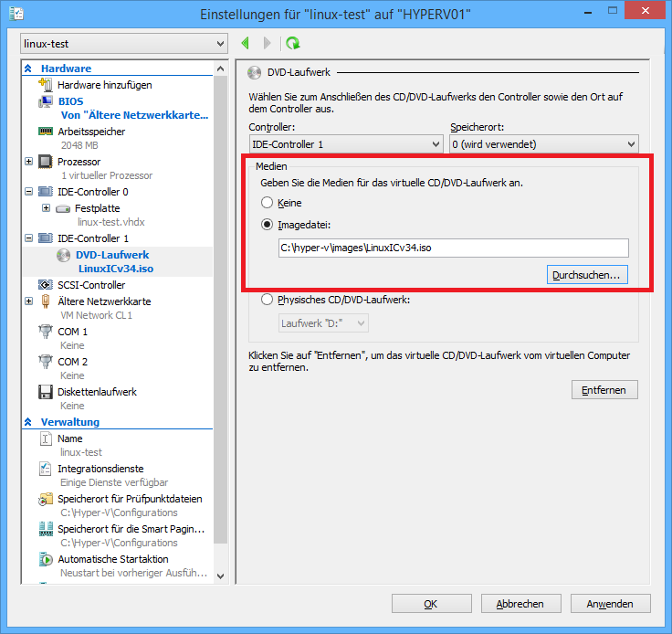Click the OK button

point(432,604)
